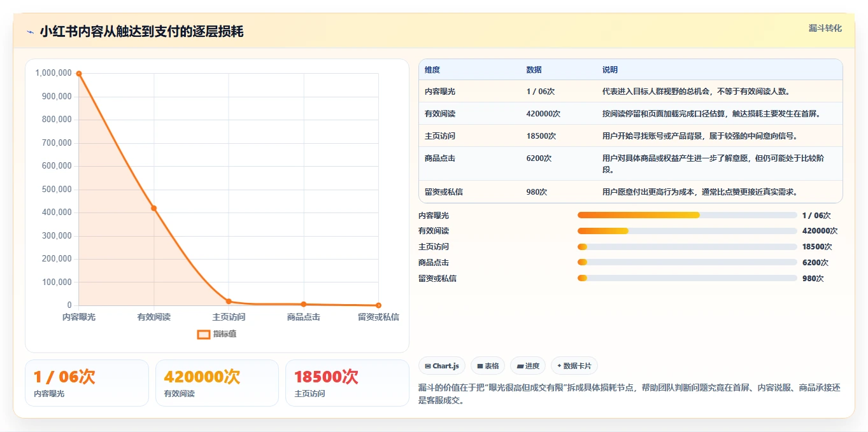Click the 留资或私信 progress bar
This screenshot has width=868, height=432.
coord(687,278)
